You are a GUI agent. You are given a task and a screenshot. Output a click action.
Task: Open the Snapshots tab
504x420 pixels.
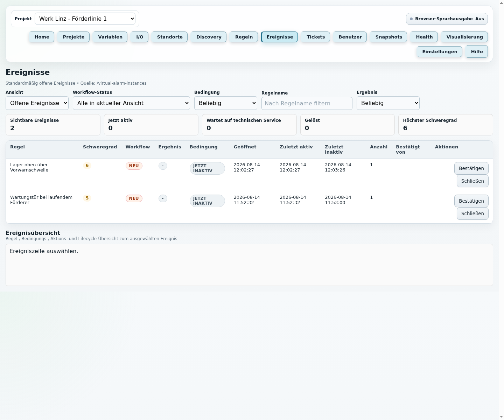[x=388, y=37]
